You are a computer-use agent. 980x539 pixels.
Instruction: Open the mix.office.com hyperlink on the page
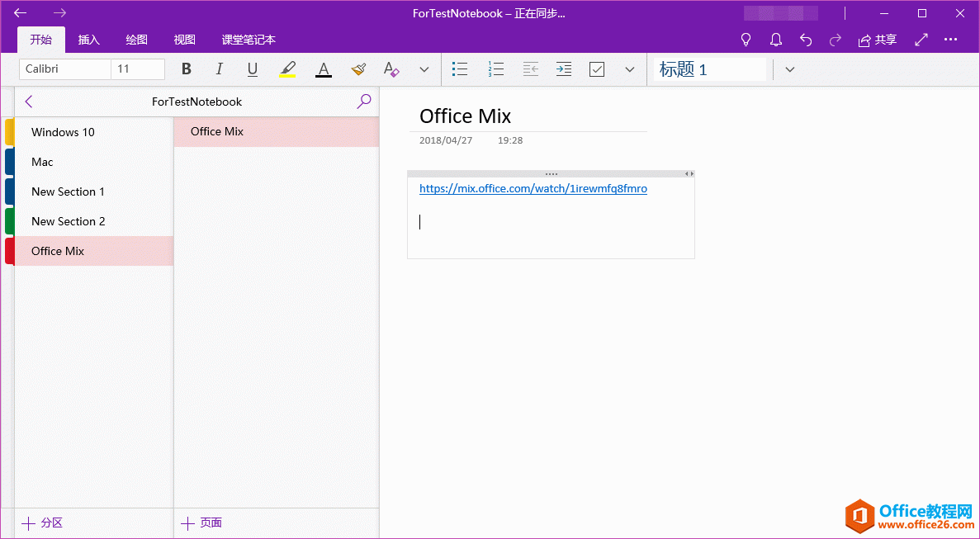[x=533, y=188]
